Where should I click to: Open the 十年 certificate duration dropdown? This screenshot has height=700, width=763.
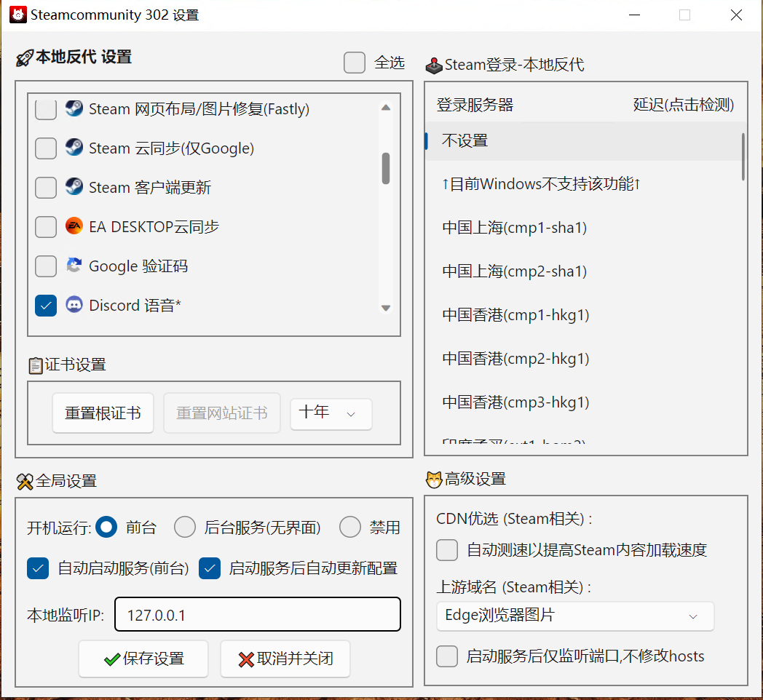[331, 413]
